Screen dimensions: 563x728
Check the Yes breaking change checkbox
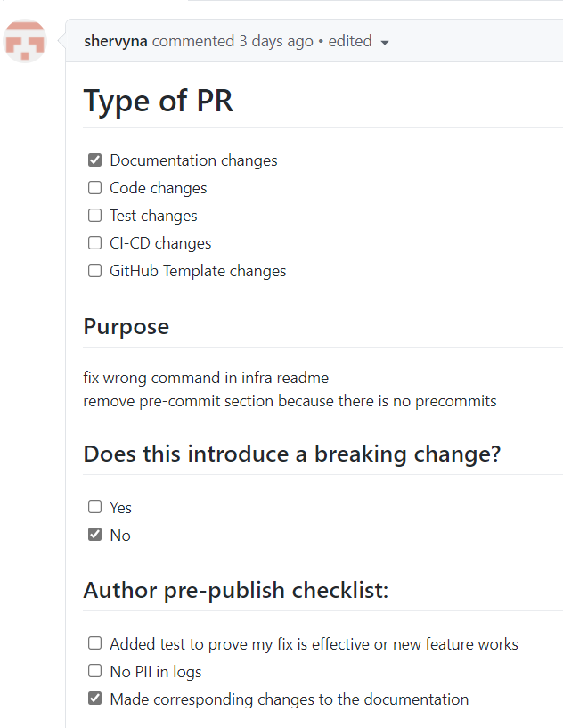[94, 506]
